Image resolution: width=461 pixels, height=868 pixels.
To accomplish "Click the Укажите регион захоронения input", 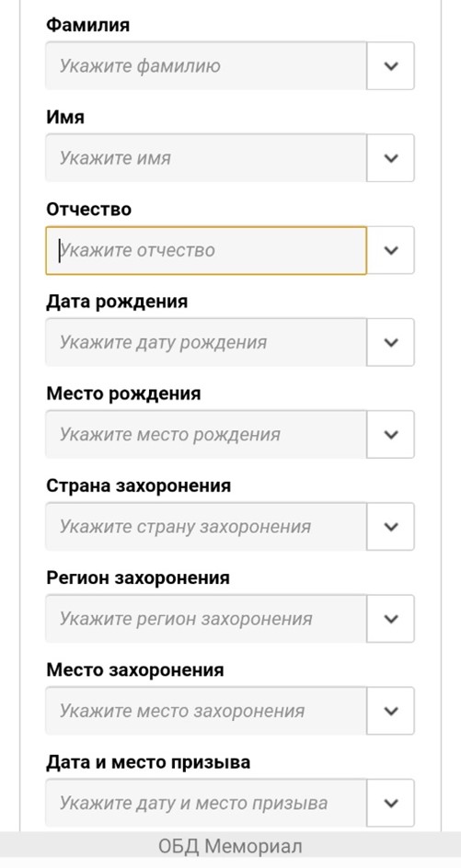I will pyautogui.click(x=206, y=619).
